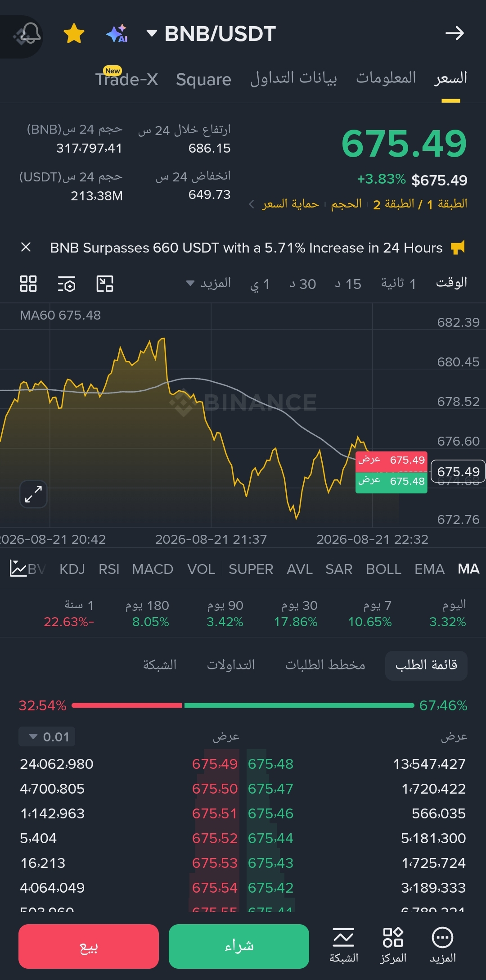Expand the المزيد timeframe dropdown
Image resolution: width=486 pixels, height=980 pixels.
(209, 283)
